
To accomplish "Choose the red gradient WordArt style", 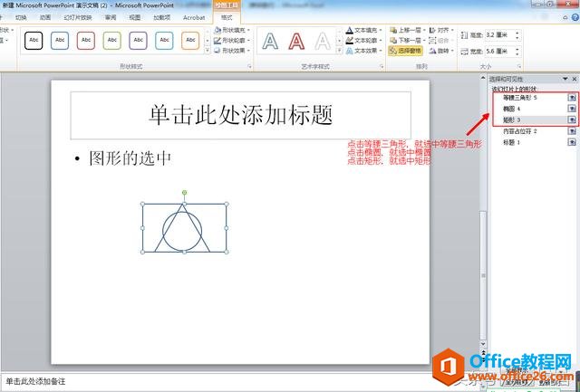I will [x=296, y=41].
